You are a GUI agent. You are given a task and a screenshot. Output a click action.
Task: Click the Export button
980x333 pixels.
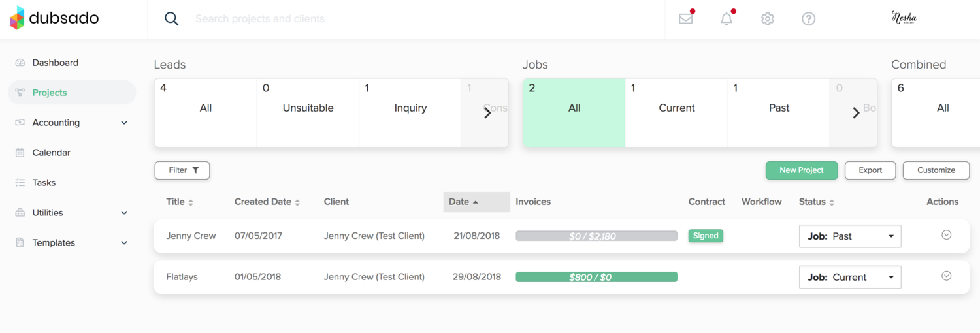coord(870,170)
